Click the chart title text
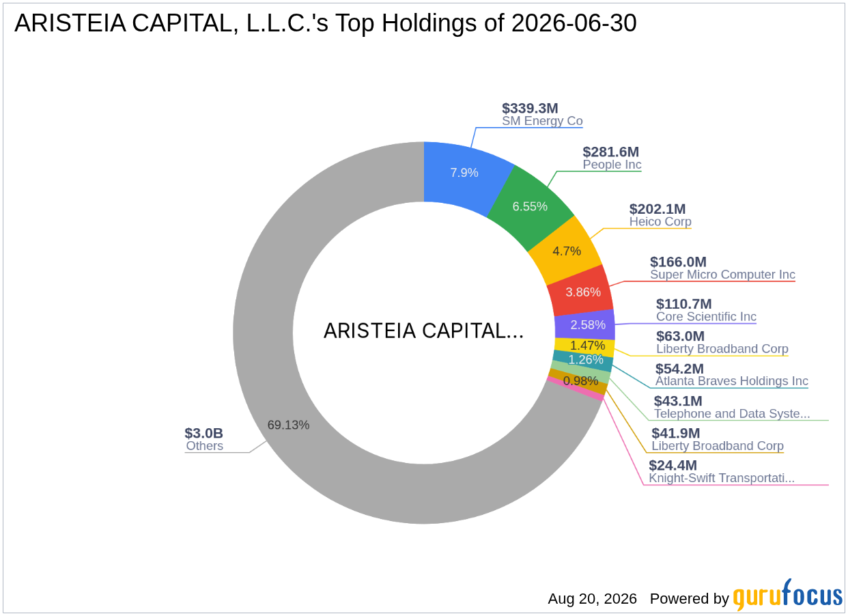This screenshot has width=848, height=616. pyautogui.click(x=326, y=23)
